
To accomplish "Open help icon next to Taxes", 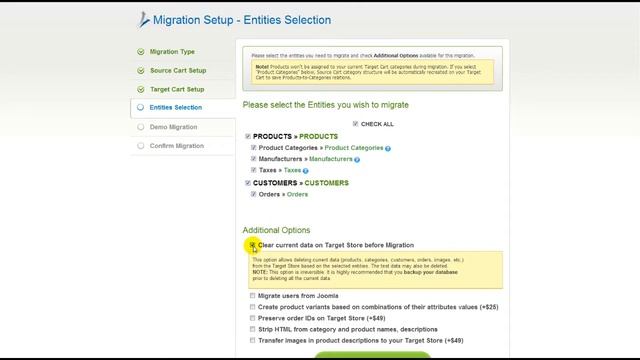I will [x=305, y=171].
